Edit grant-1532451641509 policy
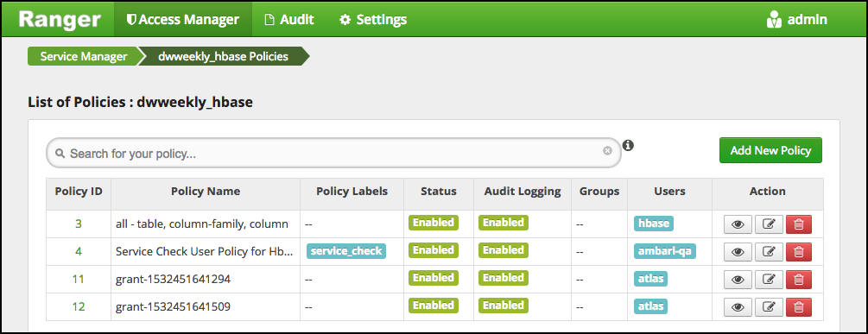Screen dimensions: 868x334 [x=769, y=307]
